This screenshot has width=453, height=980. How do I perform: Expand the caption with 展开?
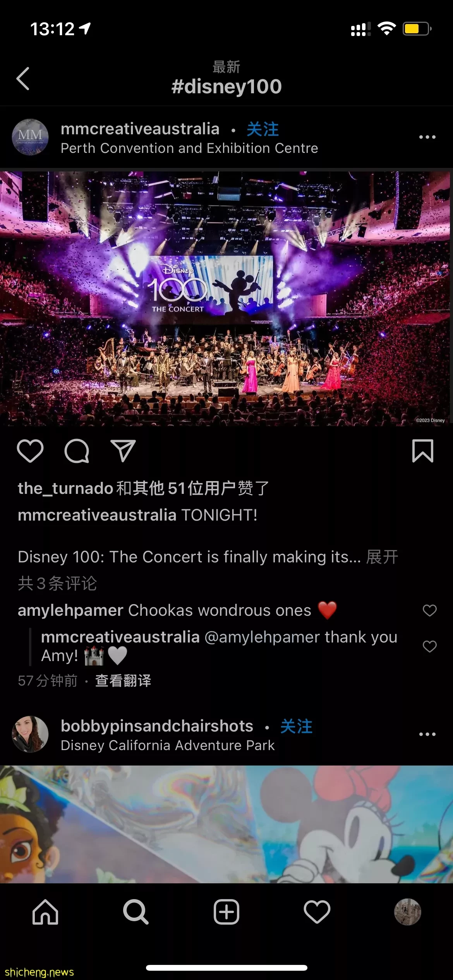click(x=382, y=557)
